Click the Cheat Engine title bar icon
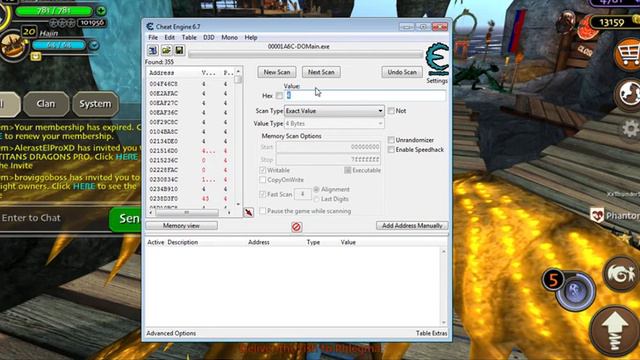The image size is (640, 360). tap(150, 27)
